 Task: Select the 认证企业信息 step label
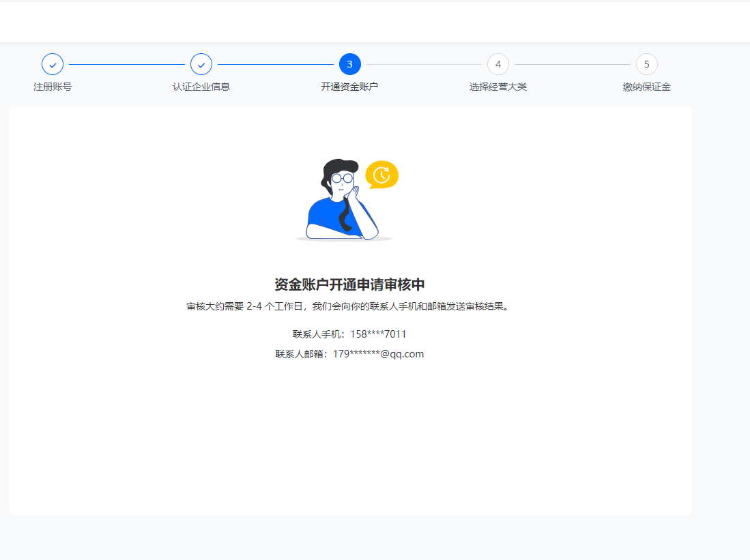click(x=201, y=87)
